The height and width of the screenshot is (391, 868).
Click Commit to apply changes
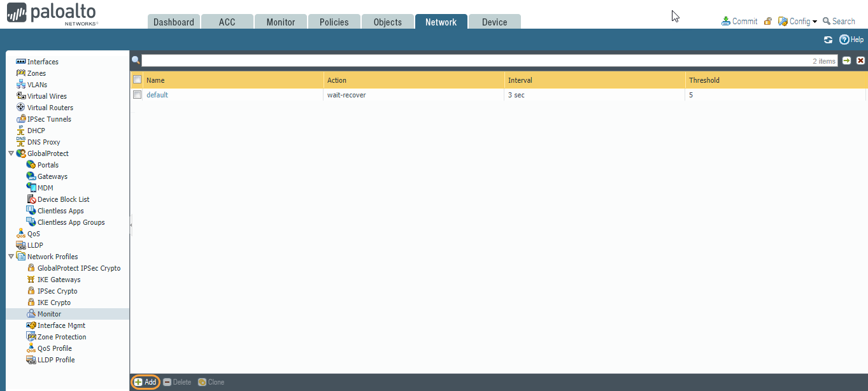739,20
